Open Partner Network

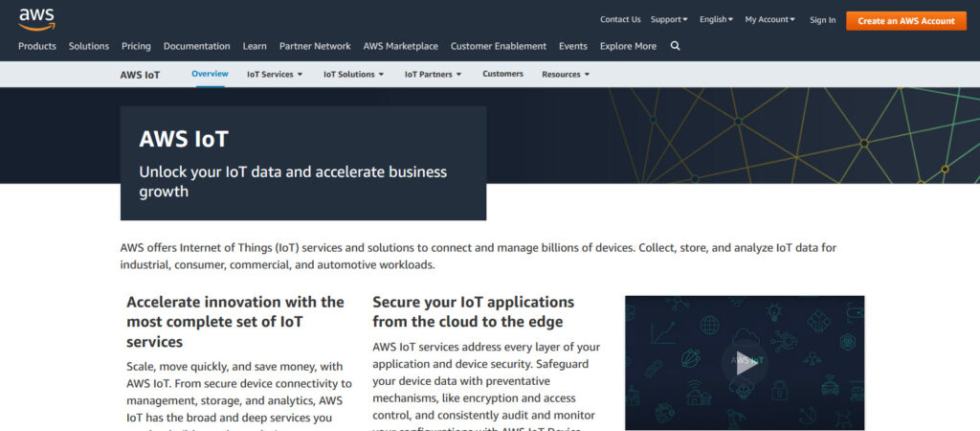pyautogui.click(x=315, y=46)
